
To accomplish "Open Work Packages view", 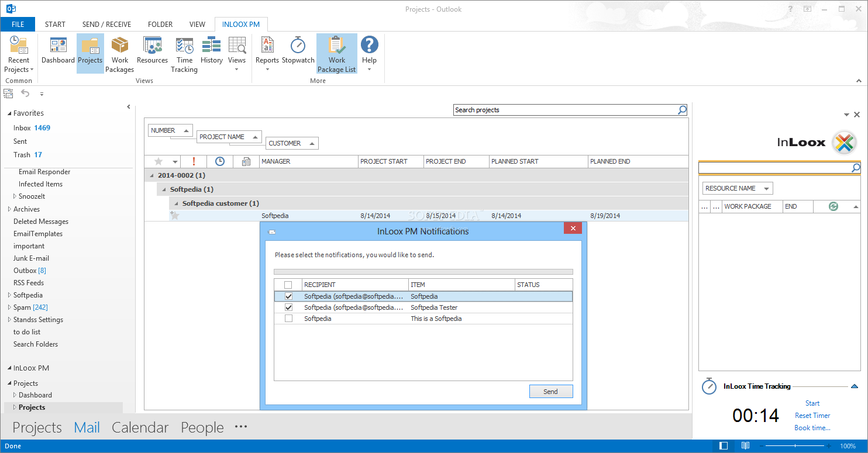I will (x=120, y=54).
